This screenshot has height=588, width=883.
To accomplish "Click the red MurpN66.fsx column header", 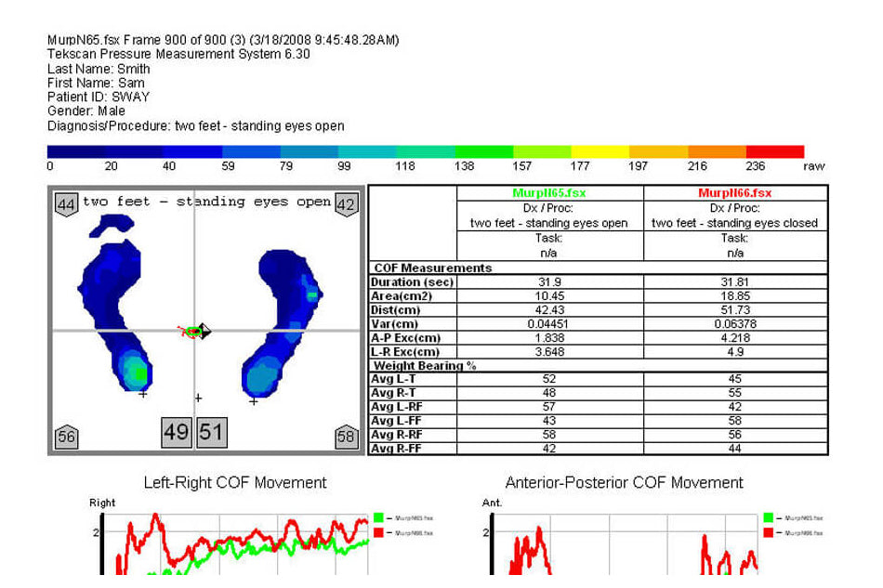I will [735, 193].
